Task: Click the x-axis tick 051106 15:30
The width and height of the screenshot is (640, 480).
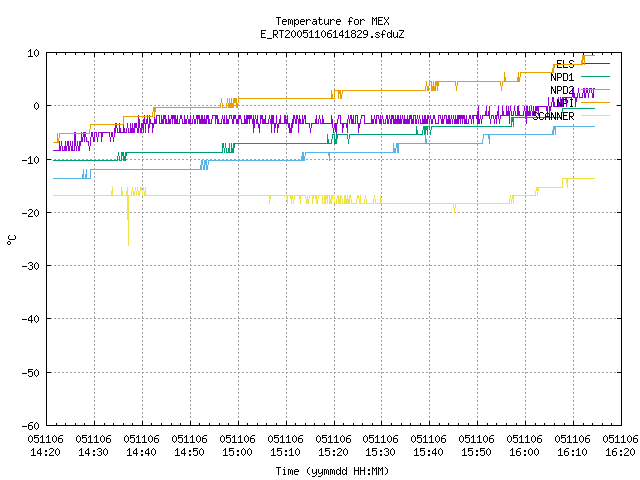Action: 380,446
